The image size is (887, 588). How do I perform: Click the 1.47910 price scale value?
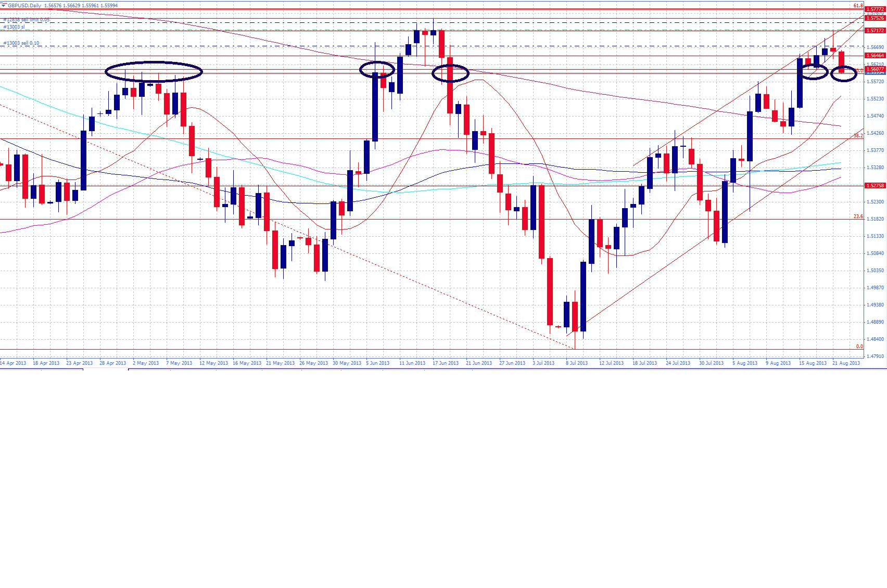(x=876, y=356)
